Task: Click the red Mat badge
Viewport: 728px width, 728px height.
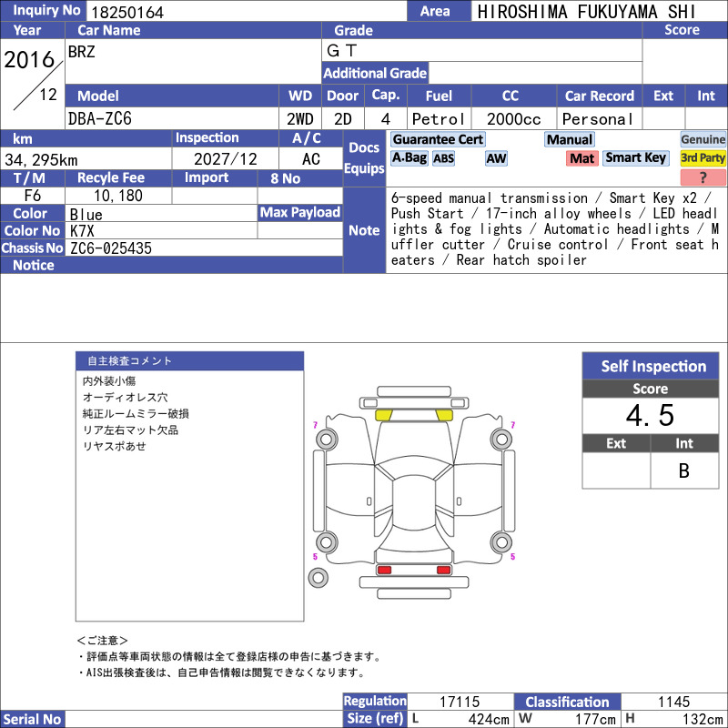Action: tap(582, 158)
